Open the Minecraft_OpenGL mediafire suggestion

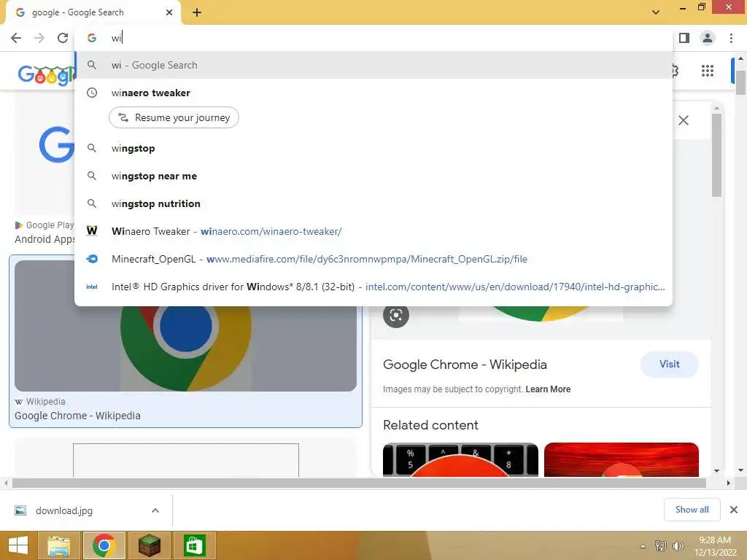pyautogui.click(x=374, y=259)
